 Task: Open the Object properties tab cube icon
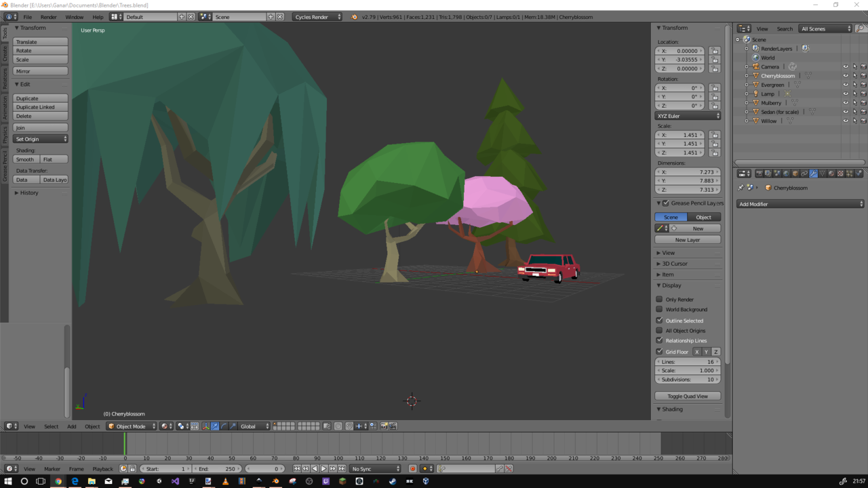(795, 173)
